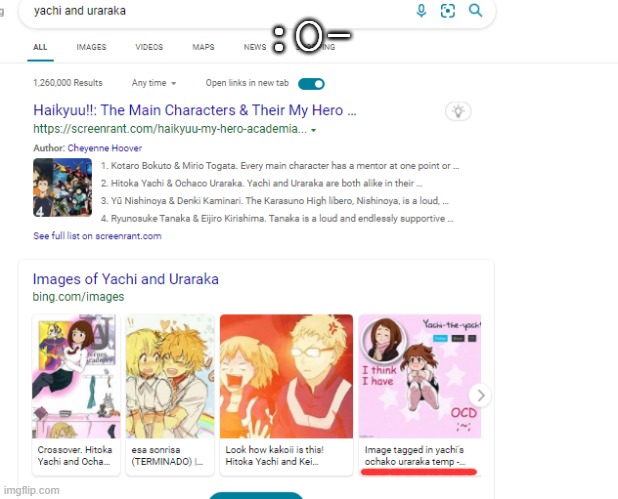Click the next arrow on image carousel

click(480, 395)
